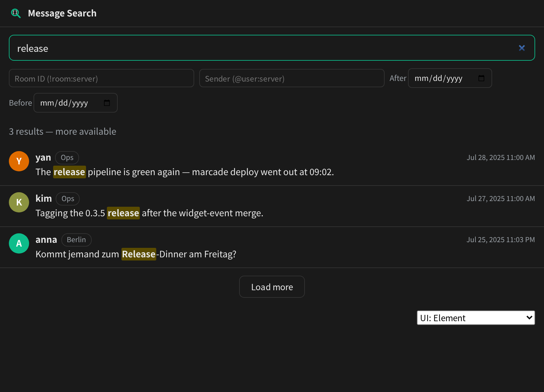Open yan's message about the green pipeline
The image size is (544, 392).
coord(185,172)
